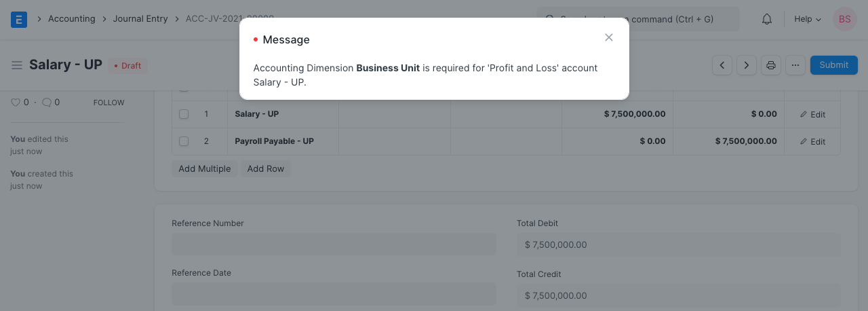
Task: Select checkbox for Payroll Payable - UP row
Action: point(184,141)
